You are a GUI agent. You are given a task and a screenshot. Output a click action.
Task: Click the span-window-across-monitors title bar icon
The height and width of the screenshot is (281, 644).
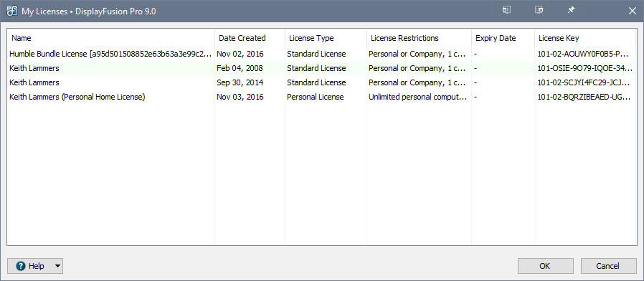click(x=539, y=10)
